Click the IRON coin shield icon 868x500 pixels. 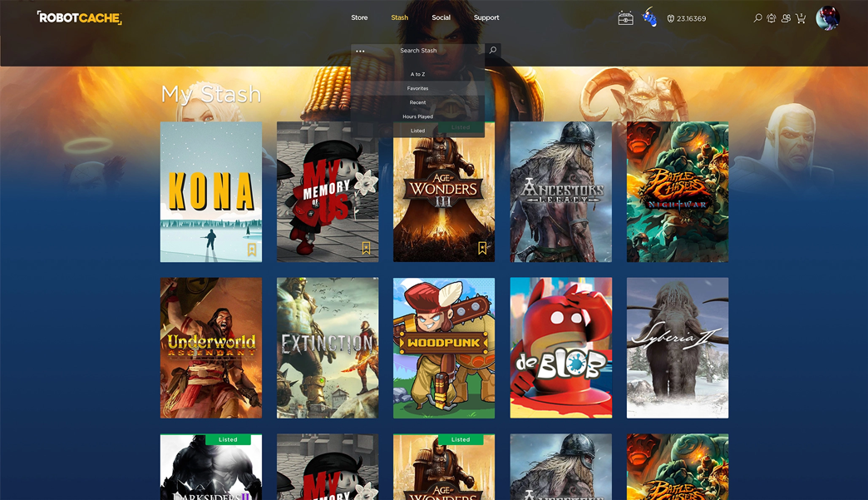(x=670, y=18)
